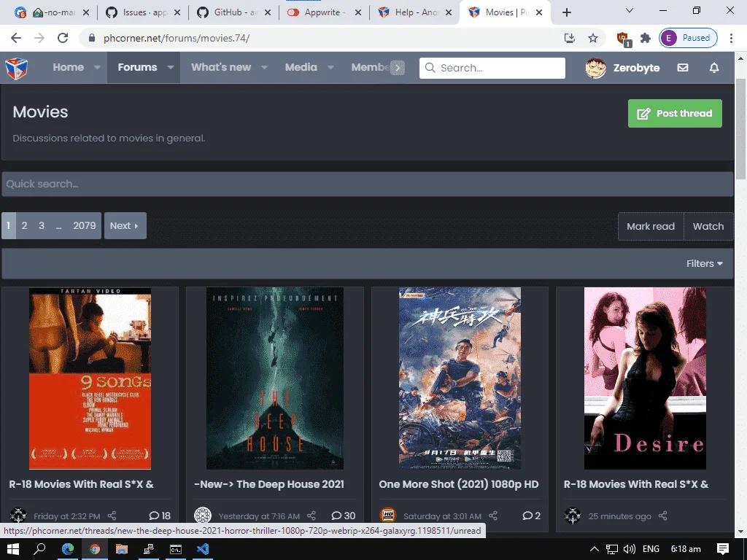Click the Forums navigation item
This screenshot has height=560, width=747.
click(137, 68)
